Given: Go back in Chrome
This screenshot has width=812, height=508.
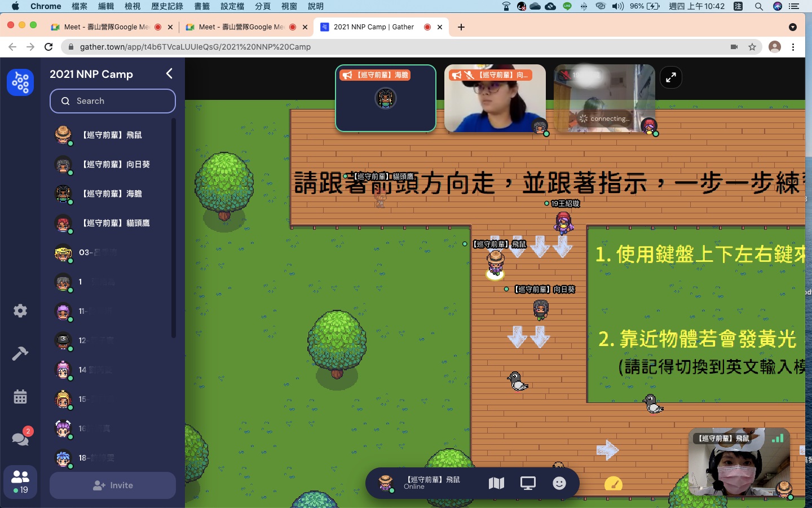Looking at the screenshot, I should (x=12, y=47).
